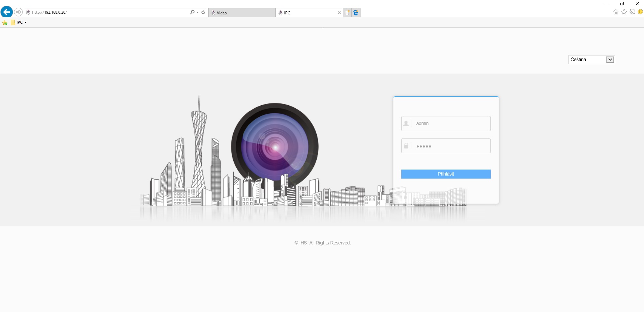Viewport: 644px width, 312px height.
Task: Click the lock icon in password field
Action: click(406, 146)
